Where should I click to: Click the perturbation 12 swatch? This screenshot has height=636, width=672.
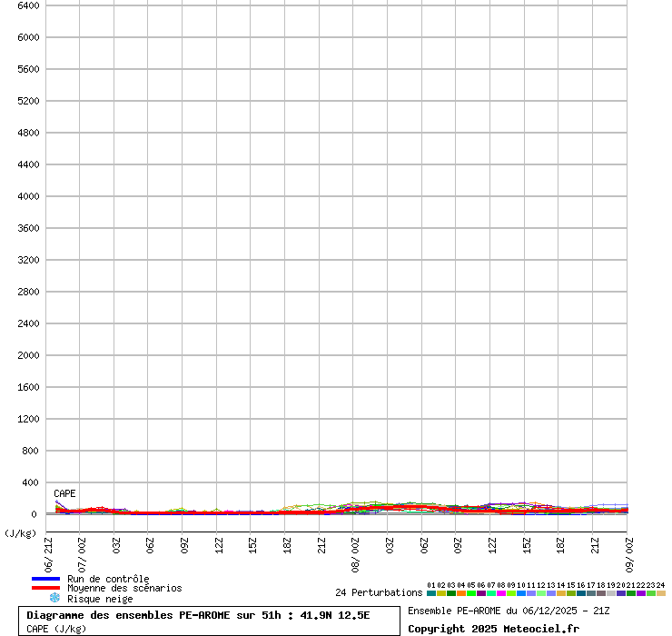click(541, 593)
